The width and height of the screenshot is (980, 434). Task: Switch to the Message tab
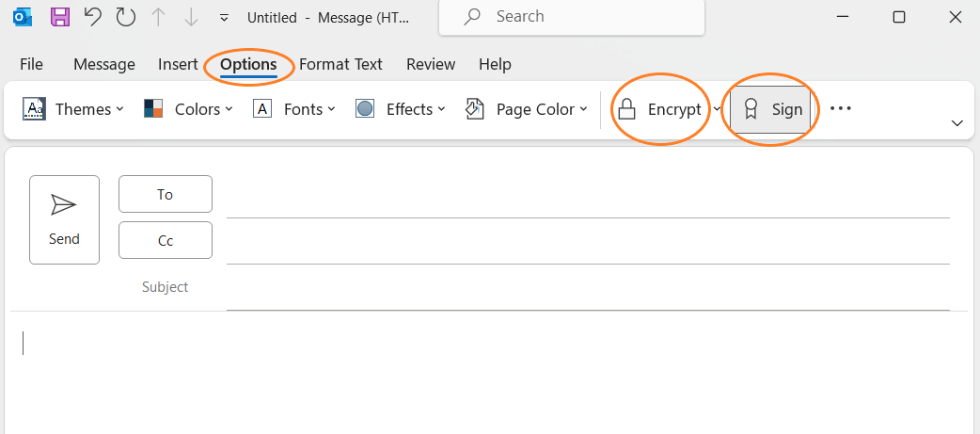(x=103, y=64)
